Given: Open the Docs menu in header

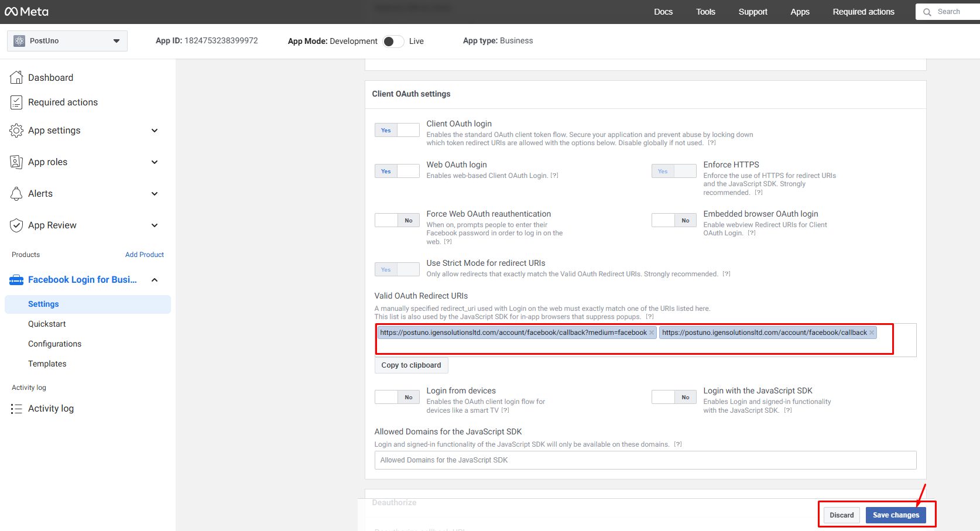Looking at the screenshot, I should pos(663,12).
